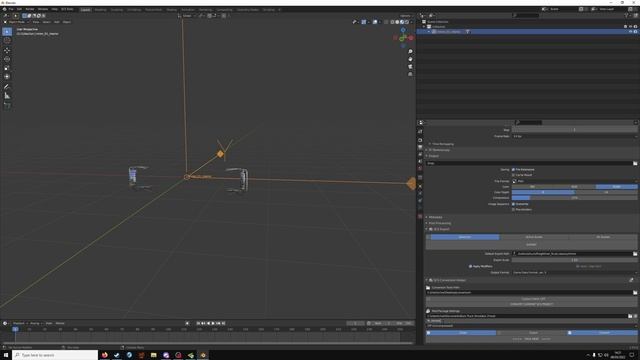640x360 pixels.
Task: Choose the BW color mode button
Action: click(532, 187)
